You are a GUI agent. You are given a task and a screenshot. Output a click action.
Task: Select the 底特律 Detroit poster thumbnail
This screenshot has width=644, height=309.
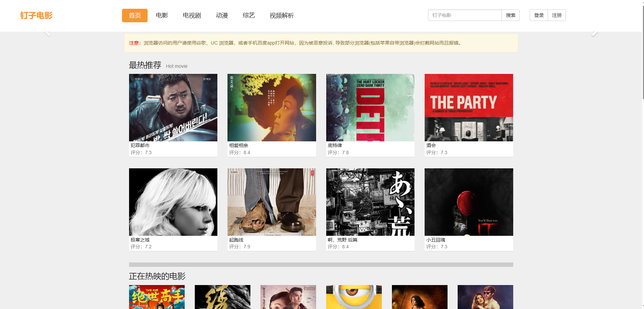(x=370, y=108)
